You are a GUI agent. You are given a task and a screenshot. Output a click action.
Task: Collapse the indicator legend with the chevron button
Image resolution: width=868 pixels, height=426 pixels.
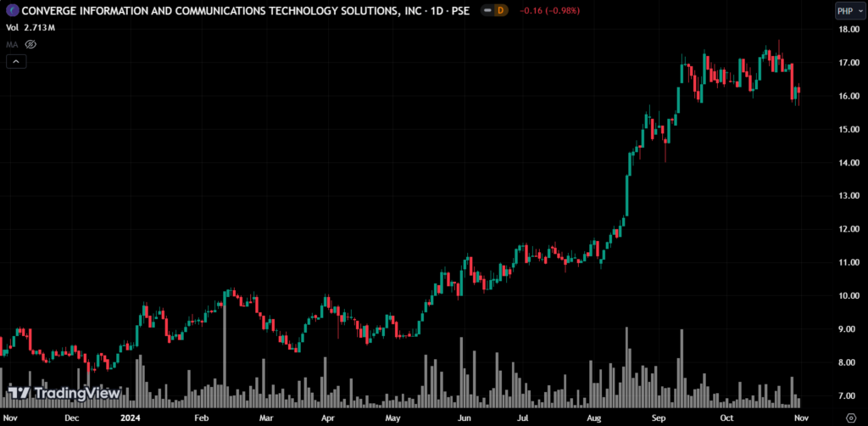16,61
